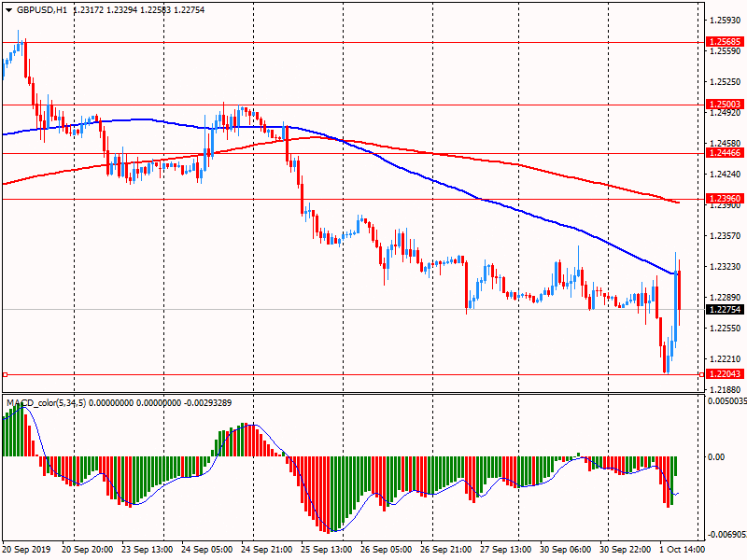Select the red 1.23960 price level label
Image resolution: width=747 pixels, height=560 pixels.
pyautogui.click(x=725, y=199)
